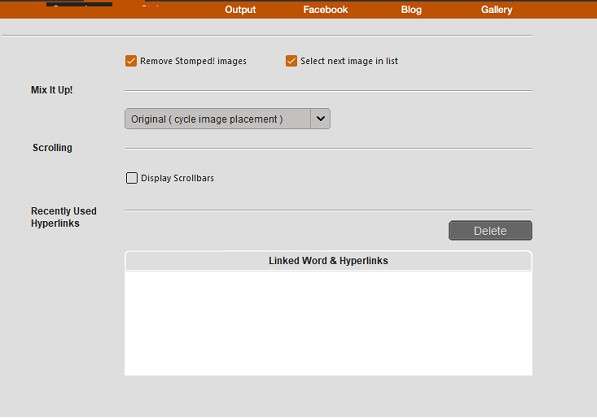Screen dimensions: 597x418
Task: Toggle the Select next image checkbox
Action: 291,61
